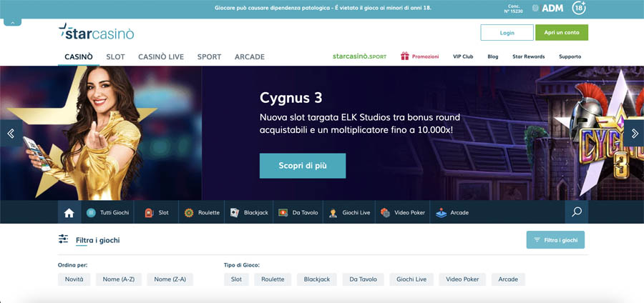Click the Giochi Live dealer icon

pos(333,213)
